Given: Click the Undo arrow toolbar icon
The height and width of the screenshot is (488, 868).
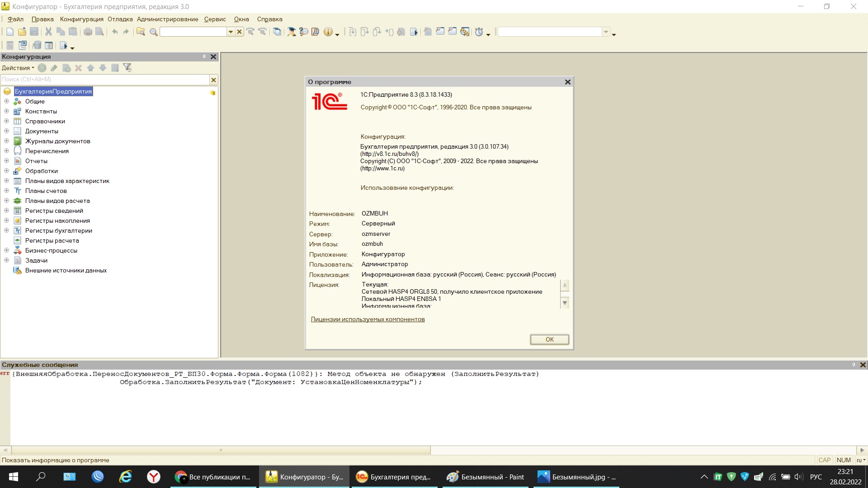Looking at the screenshot, I should [115, 32].
